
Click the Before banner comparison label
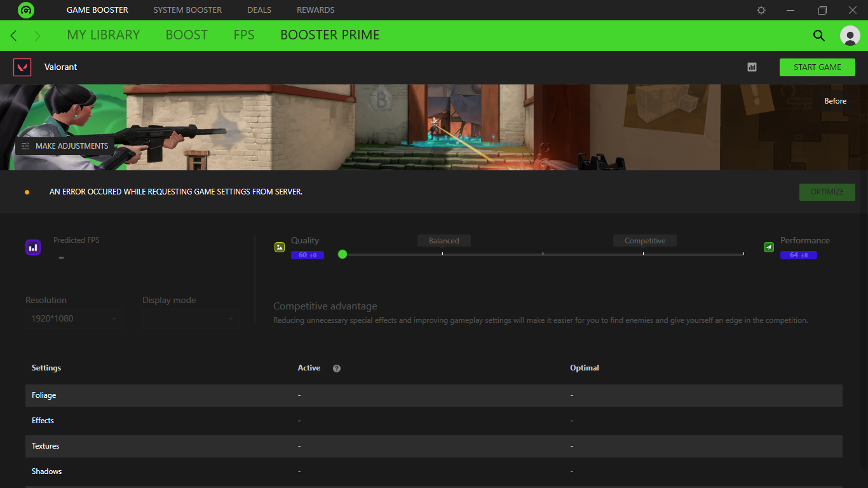(x=836, y=101)
